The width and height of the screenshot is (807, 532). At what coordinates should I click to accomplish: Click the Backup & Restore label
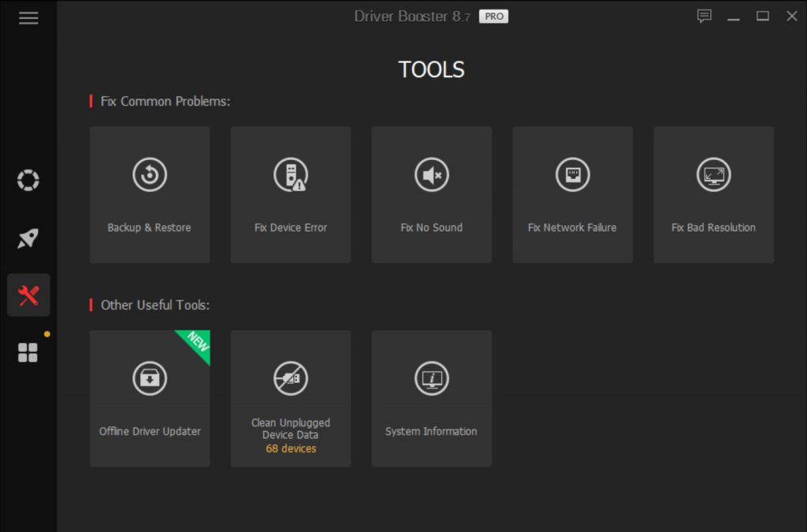click(x=150, y=228)
